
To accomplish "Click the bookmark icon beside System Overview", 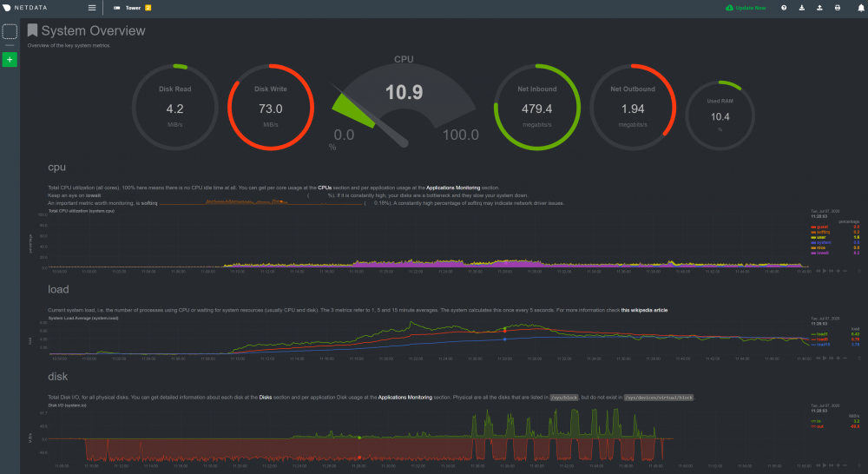I will point(32,30).
